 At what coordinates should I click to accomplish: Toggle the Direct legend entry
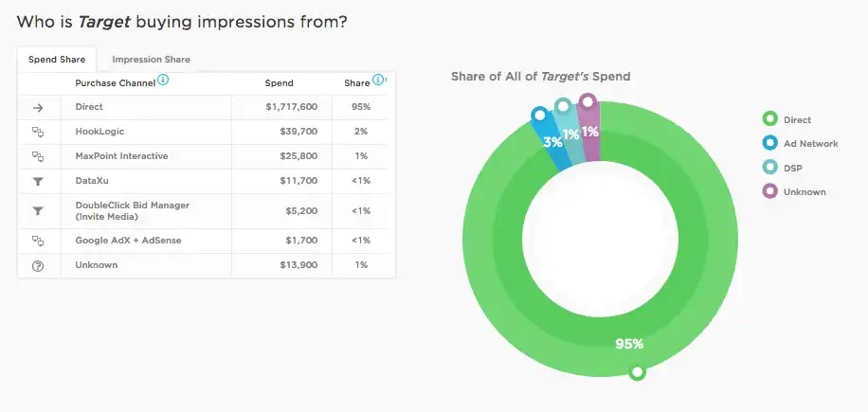(x=787, y=119)
